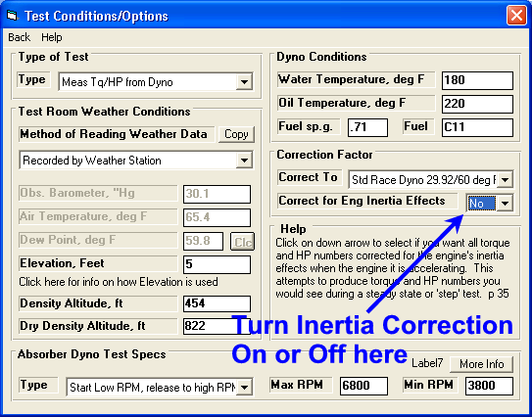Click the elevation info text link
The image size is (532, 417).
pyautogui.click(x=119, y=282)
